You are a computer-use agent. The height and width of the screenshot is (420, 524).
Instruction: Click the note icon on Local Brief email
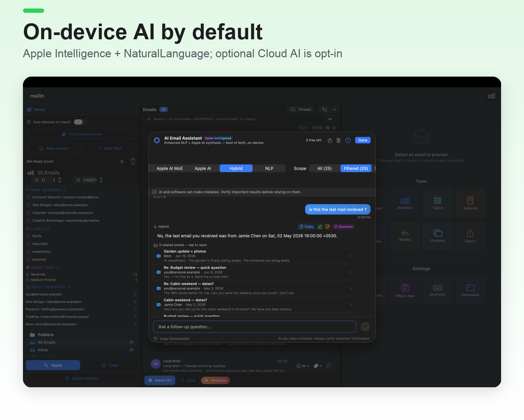point(329,366)
